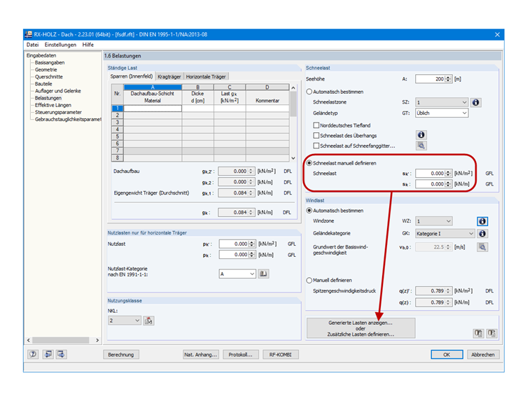Click the Abbrechen button

tap(483, 355)
